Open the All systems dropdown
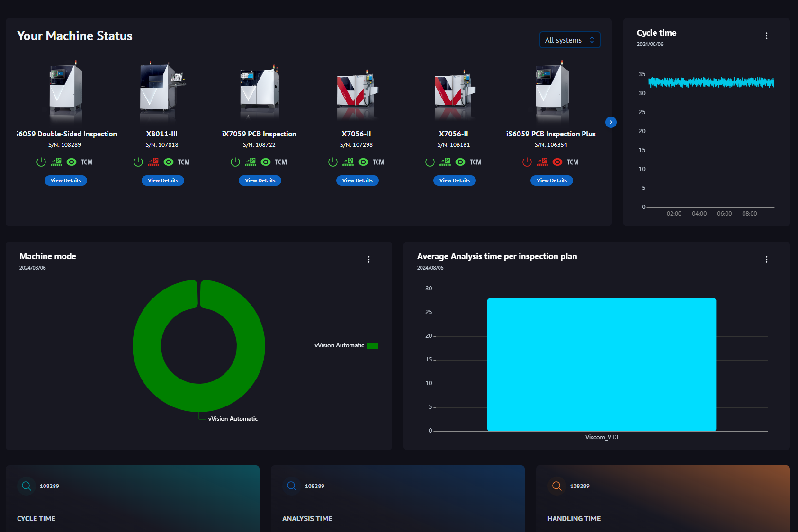The image size is (798, 532). [x=570, y=40]
